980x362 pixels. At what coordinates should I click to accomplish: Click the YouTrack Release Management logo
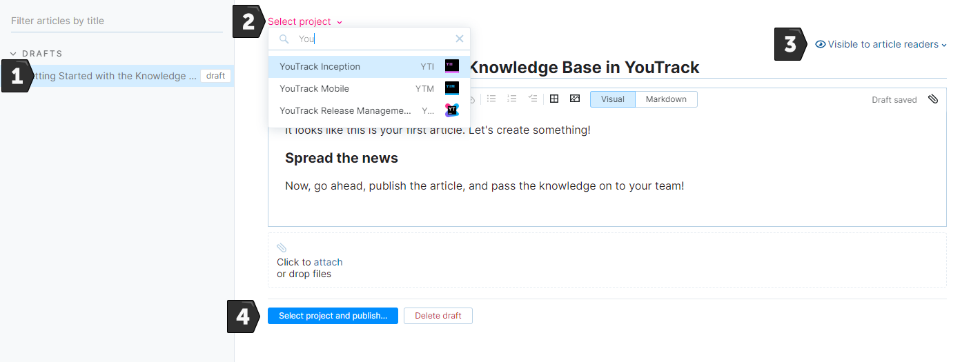(452, 110)
